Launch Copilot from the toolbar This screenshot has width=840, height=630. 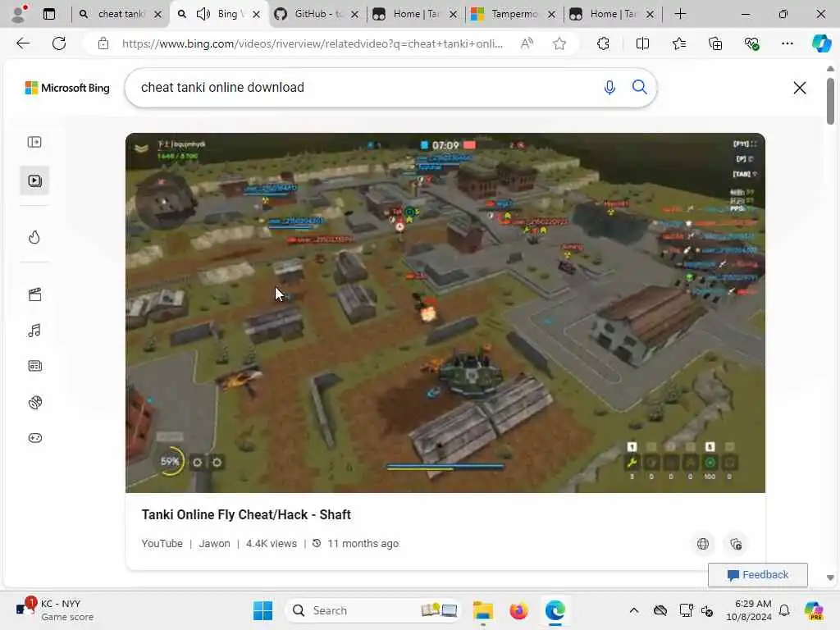coord(821,43)
